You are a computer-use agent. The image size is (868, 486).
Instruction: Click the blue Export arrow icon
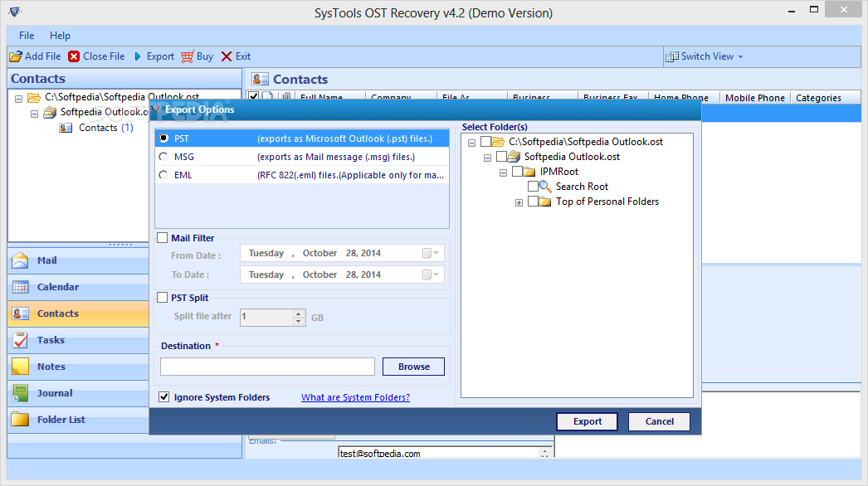click(138, 56)
